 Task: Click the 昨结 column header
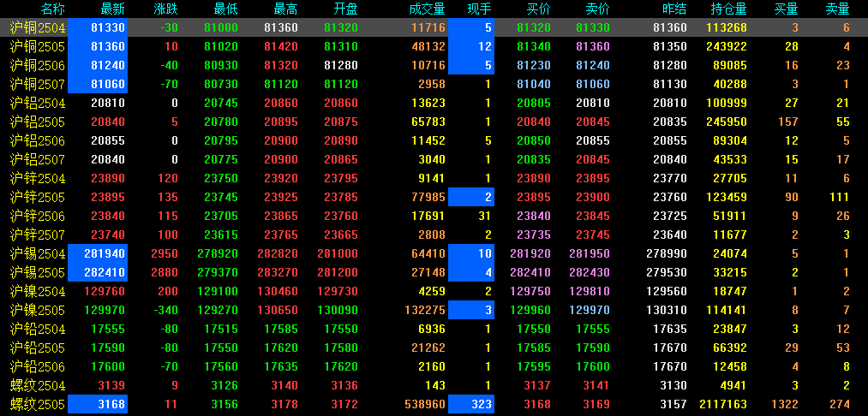point(675,9)
